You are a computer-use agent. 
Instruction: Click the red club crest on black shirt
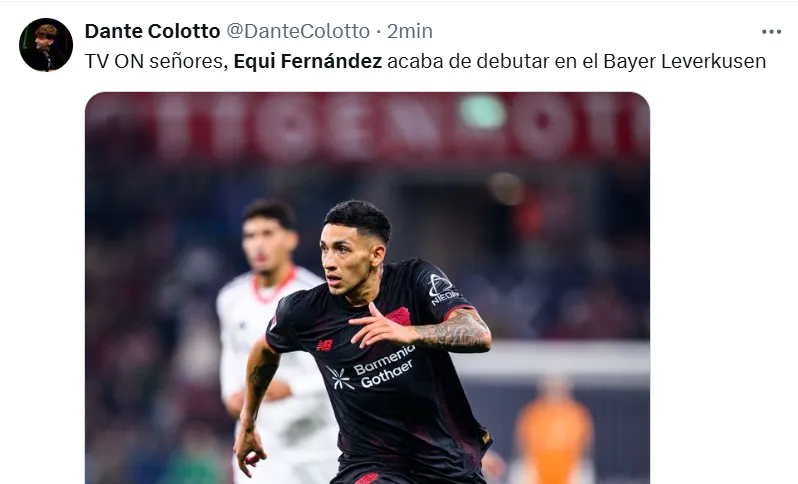(x=398, y=316)
